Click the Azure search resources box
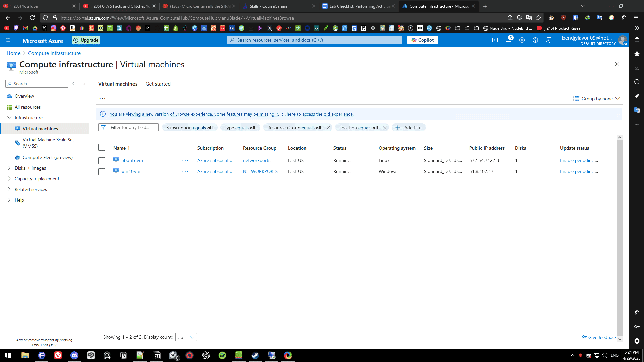This screenshot has height=362, width=644. coord(315,40)
